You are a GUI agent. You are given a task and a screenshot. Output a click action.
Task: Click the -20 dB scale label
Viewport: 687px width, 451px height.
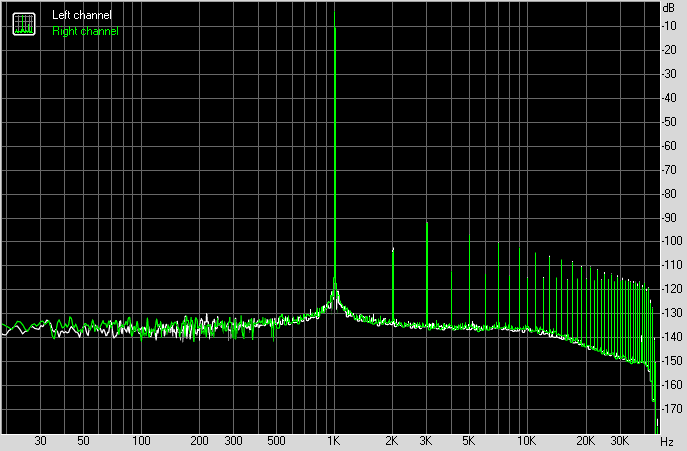669,50
